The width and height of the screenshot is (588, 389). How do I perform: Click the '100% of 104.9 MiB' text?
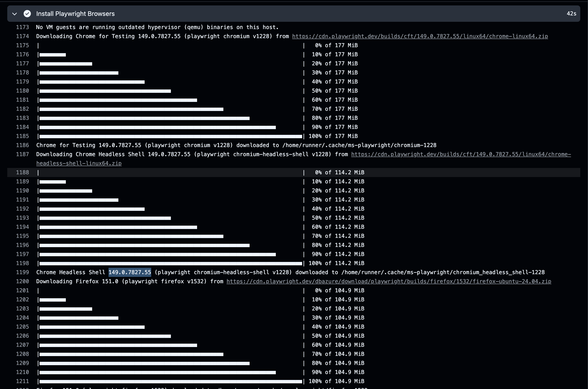click(x=336, y=381)
